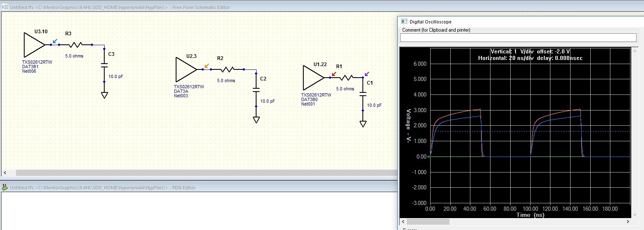Viewport: 644px width, 230px height.
Task: Click the Net003 label
Action: (x=181, y=96)
